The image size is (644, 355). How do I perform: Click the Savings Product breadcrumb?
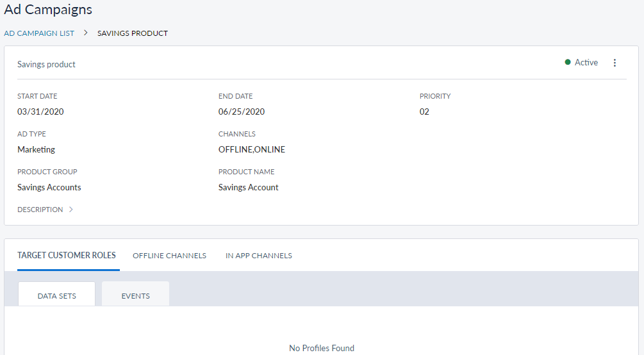click(133, 33)
